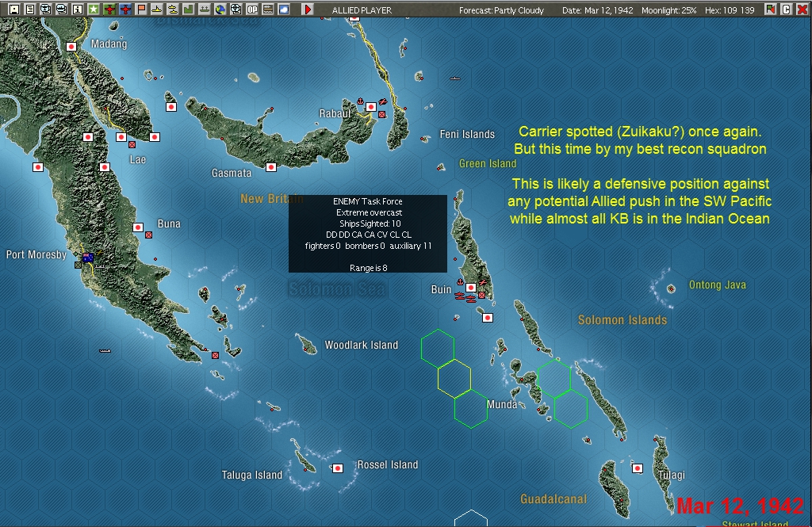Select the Australian flag base at Port Moresby
Viewport: 812px width, 527px height.
tap(88, 258)
